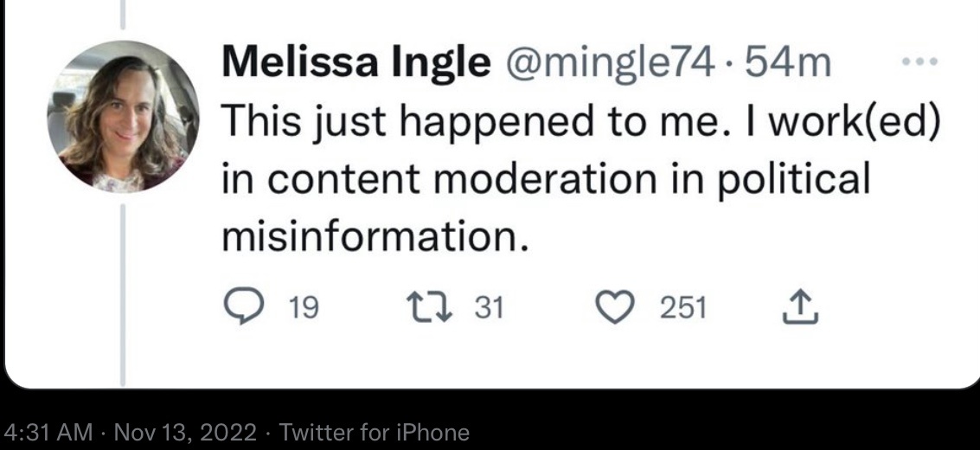
Task: Tap the share upload arrow icon
Action: click(x=800, y=308)
